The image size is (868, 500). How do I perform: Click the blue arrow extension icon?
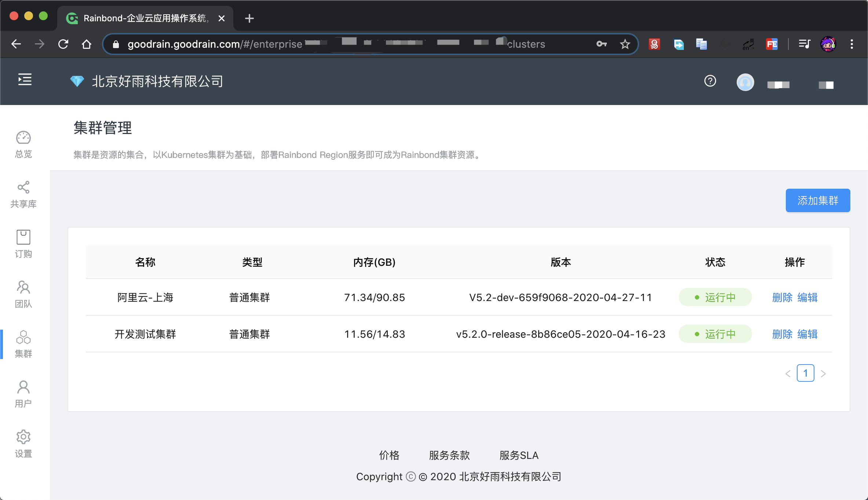[679, 44]
